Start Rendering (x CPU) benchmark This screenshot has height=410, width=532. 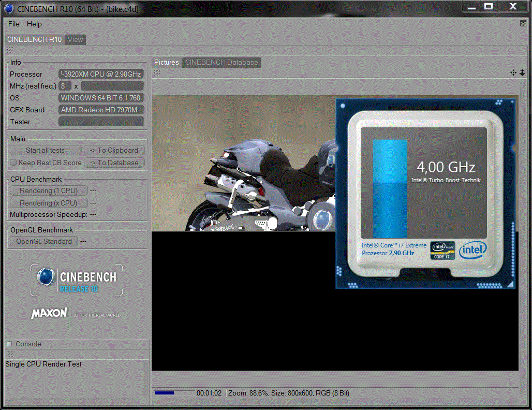tap(49, 203)
